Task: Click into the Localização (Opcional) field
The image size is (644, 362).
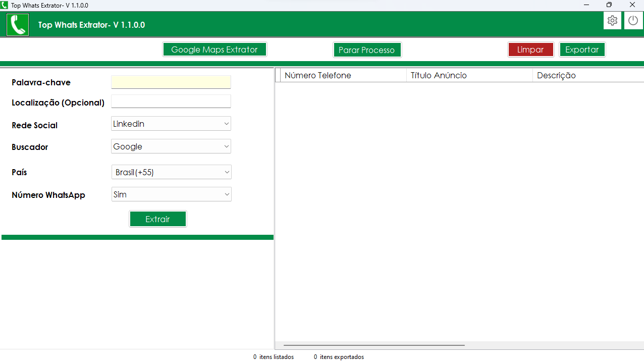Action: tap(171, 101)
